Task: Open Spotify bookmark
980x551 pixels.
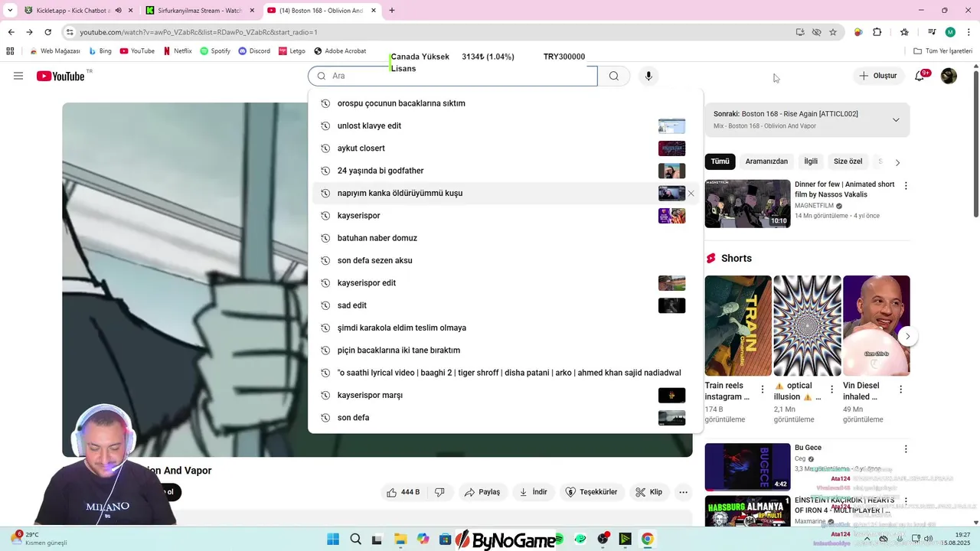Action: pos(215,51)
